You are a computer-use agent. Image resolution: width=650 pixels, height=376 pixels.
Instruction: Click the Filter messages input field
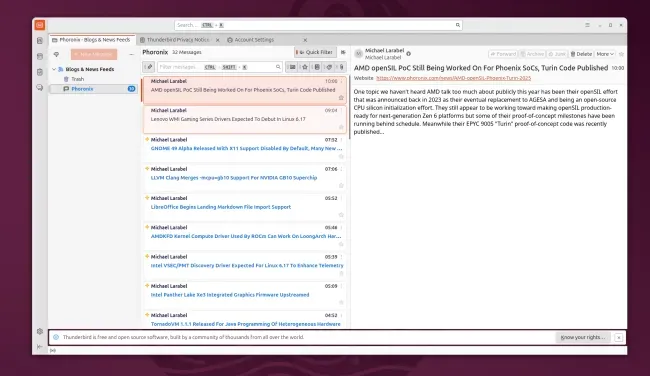217,67
